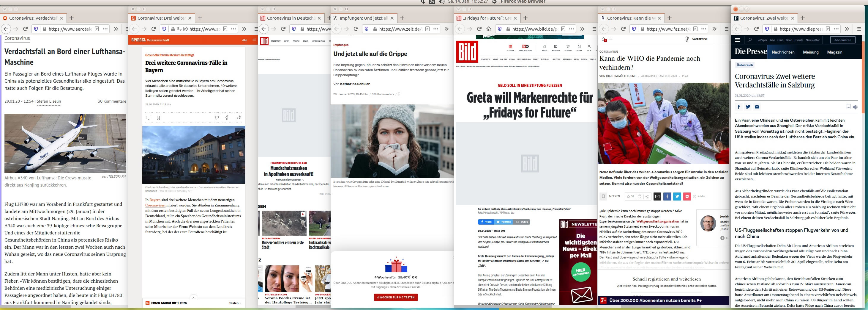Click TEILEN Facebook share button

click(486, 222)
